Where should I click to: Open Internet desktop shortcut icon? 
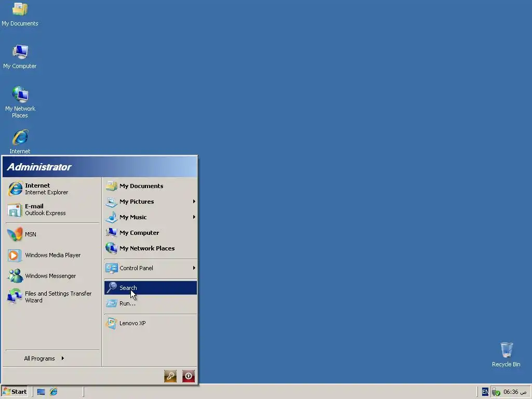(x=20, y=141)
